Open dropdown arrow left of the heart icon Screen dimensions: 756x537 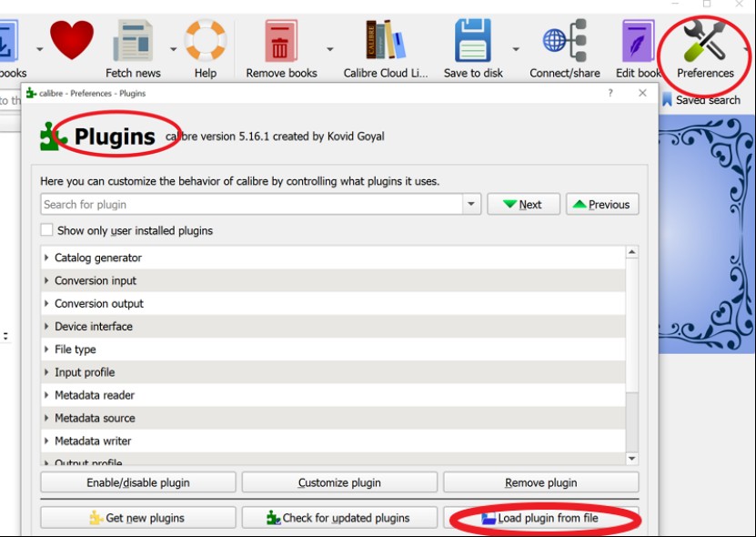(39, 49)
